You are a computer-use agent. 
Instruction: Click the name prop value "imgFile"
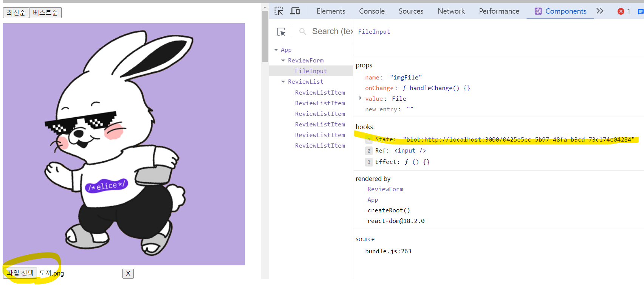pyautogui.click(x=406, y=78)
